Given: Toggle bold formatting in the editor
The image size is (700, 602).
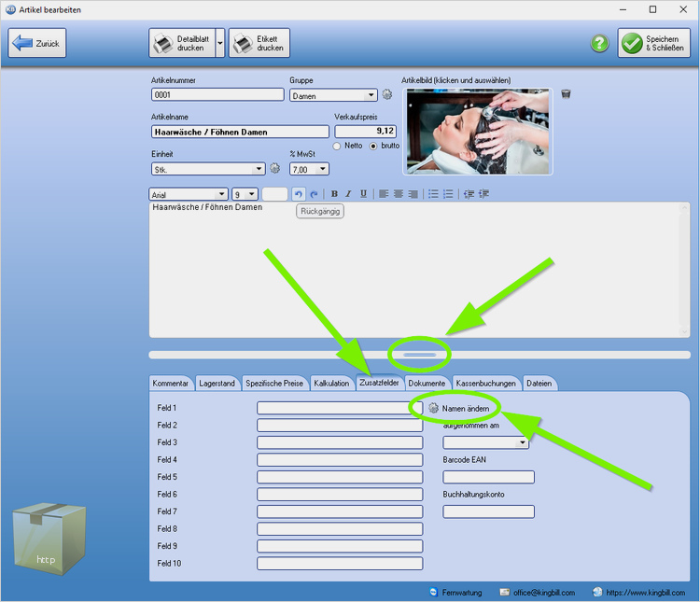Looking at the screenshot, I should click(334, 194).
